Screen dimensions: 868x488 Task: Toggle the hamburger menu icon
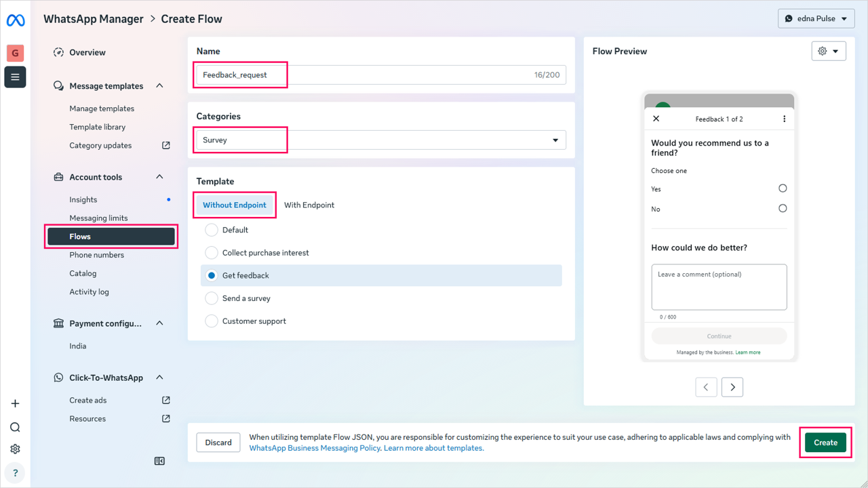pos(15,77)
